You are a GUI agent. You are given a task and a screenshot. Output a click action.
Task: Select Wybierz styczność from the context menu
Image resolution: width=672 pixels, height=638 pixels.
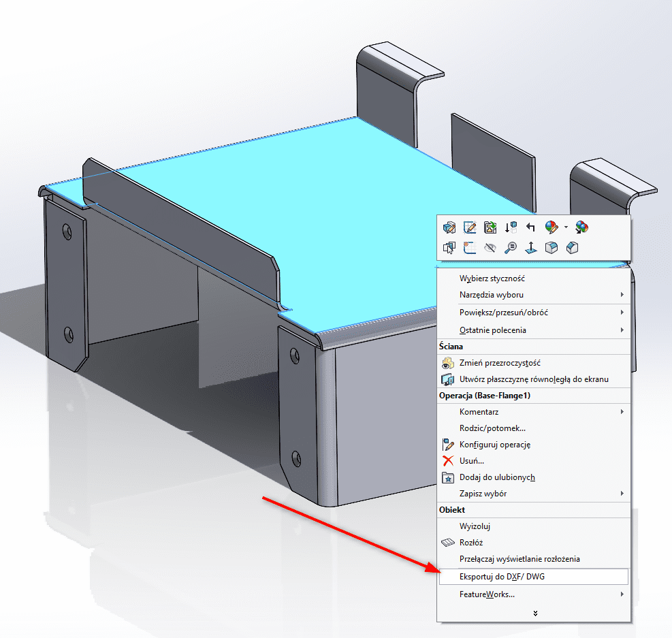click(492, 278)
